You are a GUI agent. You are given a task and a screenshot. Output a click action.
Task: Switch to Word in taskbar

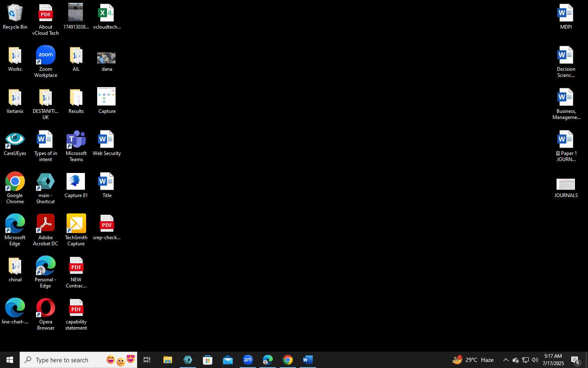pyautogui.click(x=308, y=360)
